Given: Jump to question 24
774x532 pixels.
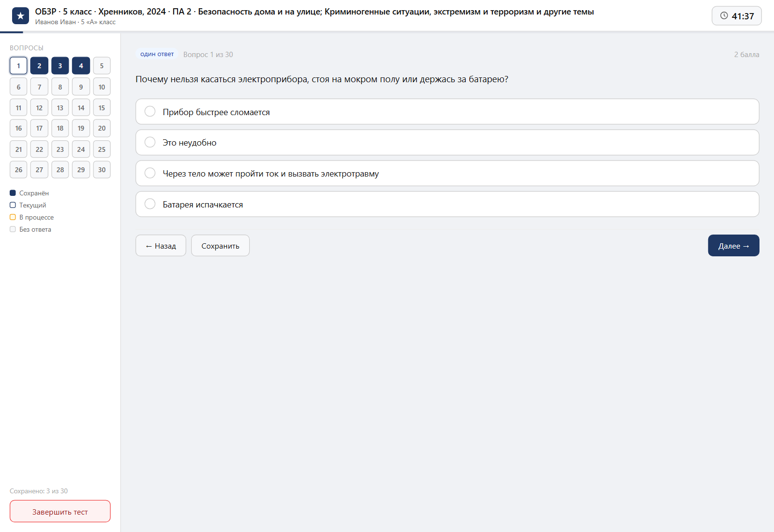Looking at the screenshot, I should tap(81, 149).
